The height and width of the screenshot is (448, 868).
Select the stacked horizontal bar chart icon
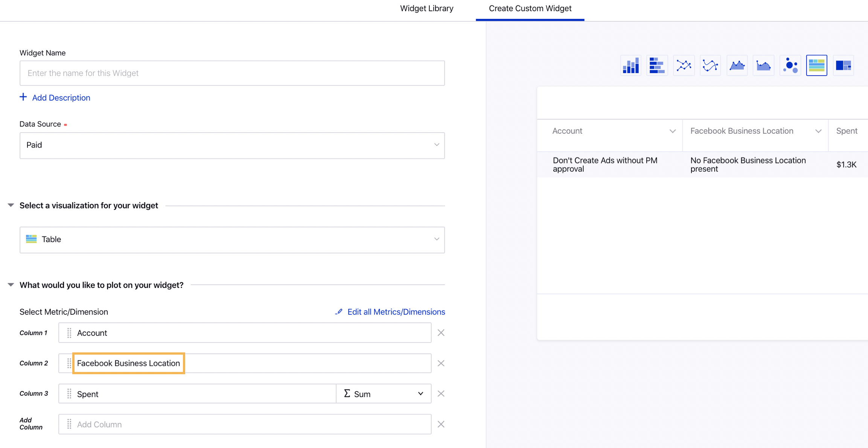657,66
